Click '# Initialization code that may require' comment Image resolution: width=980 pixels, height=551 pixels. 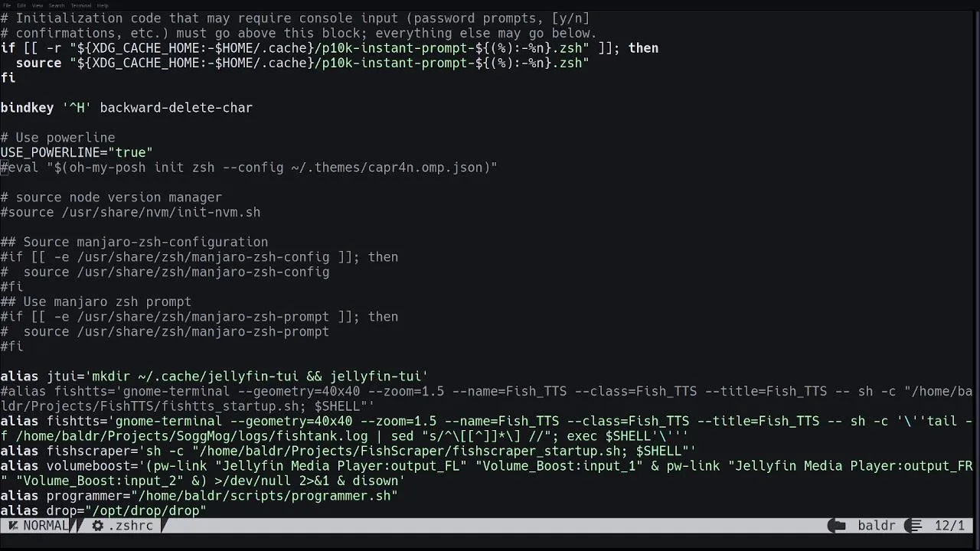295,18
